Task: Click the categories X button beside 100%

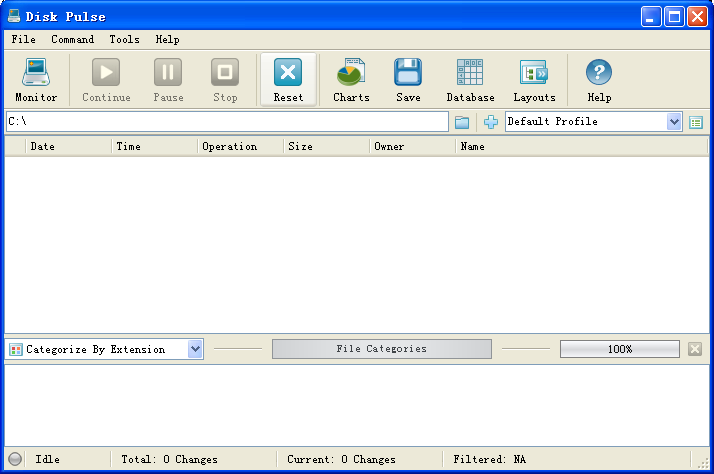Action: [695, 349]
